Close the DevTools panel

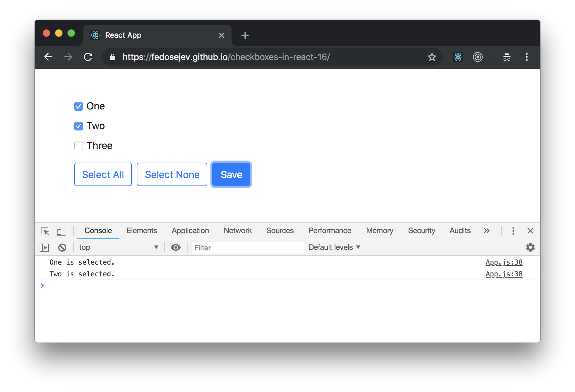(x=530, y=231)
